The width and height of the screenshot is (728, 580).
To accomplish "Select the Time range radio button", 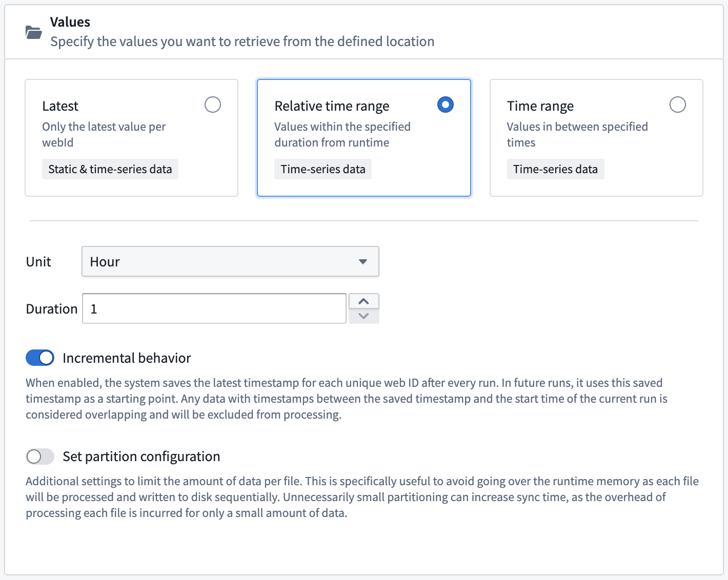I will pyautogui.click(x=678, y=105).
